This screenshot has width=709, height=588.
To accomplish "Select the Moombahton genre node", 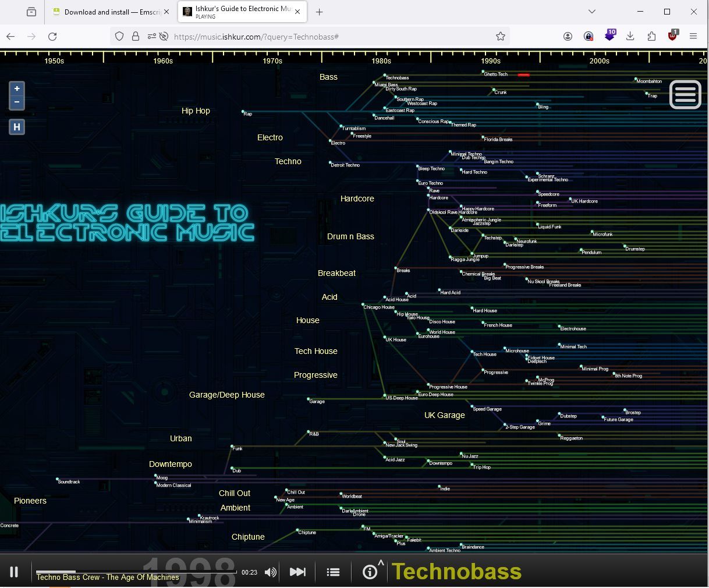I will (x=648, y=81).
